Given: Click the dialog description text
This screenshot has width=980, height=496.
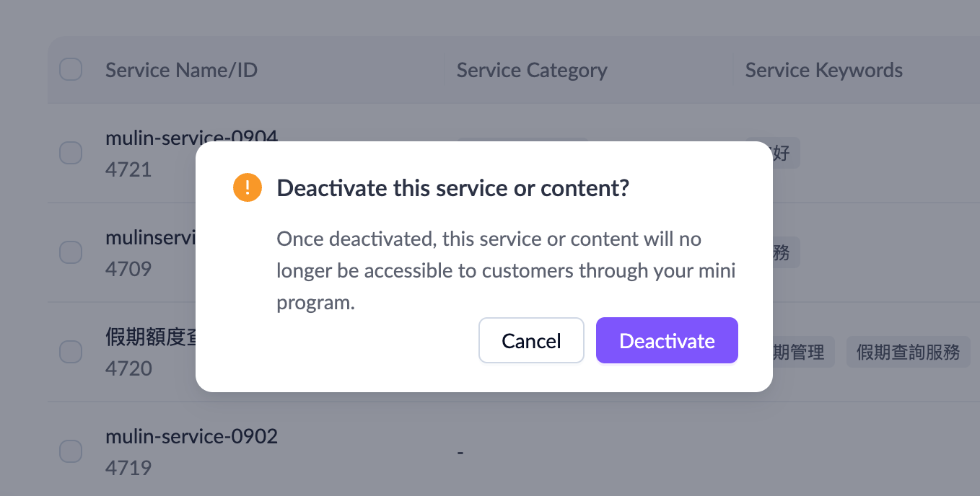Looking at the screenshot, I should (x=505, y=270).
